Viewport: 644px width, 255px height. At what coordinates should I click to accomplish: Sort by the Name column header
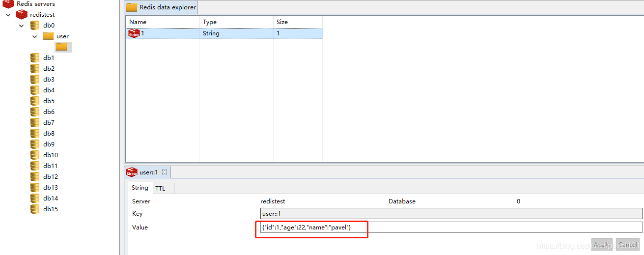tap(163, 22)
